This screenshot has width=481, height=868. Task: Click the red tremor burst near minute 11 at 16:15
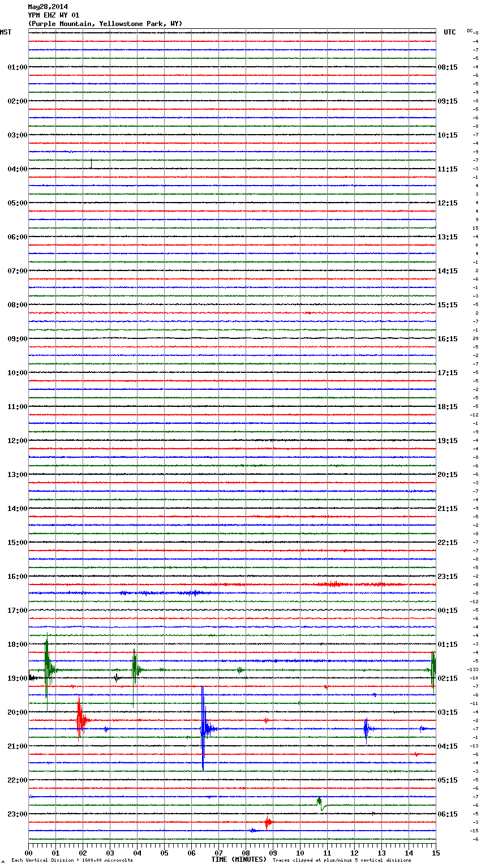coord(334,584)
